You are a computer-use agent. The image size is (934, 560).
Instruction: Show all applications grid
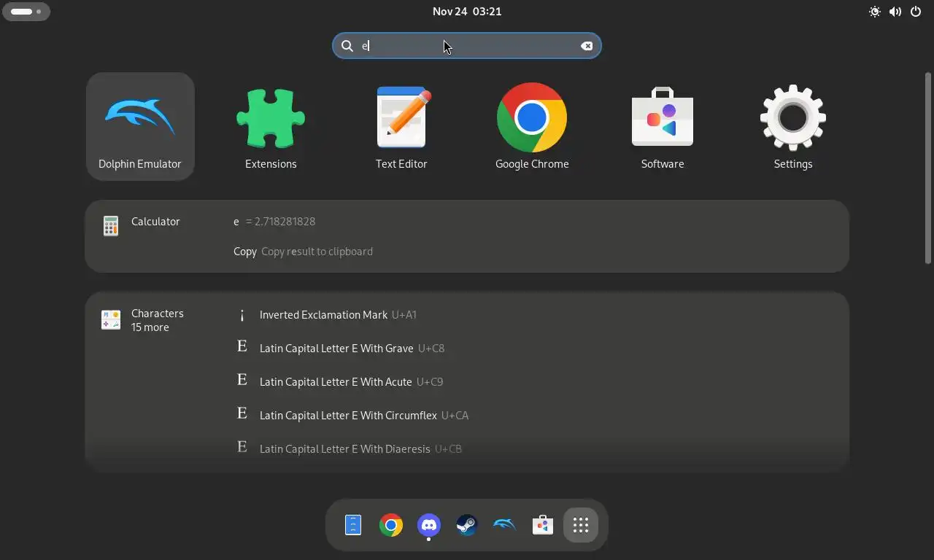point(581,525)
